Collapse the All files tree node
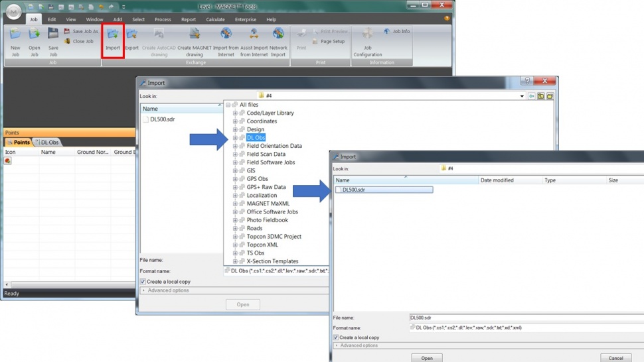This screenshot has width=644, height=362. coord(228,105)
